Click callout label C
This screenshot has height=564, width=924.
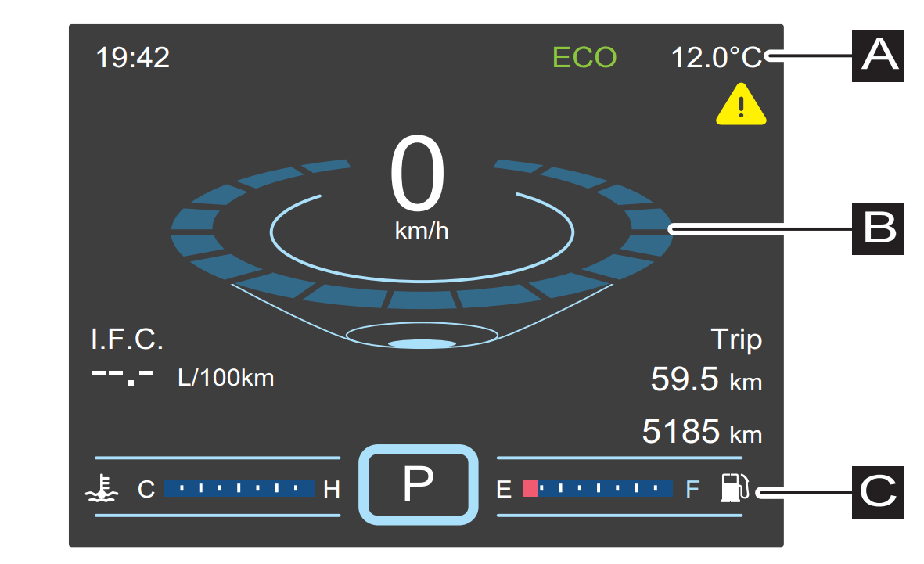pyautogui.click(x=877, y=492)
